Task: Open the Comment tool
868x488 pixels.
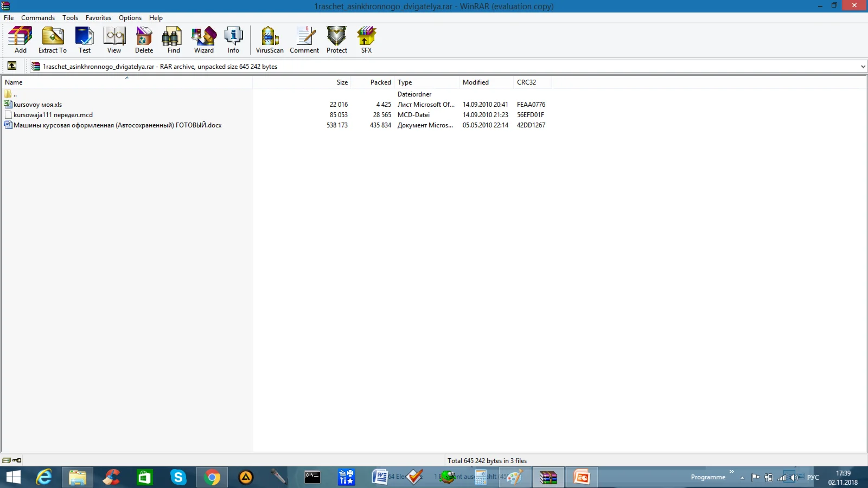Action: (x=304, y=40)
